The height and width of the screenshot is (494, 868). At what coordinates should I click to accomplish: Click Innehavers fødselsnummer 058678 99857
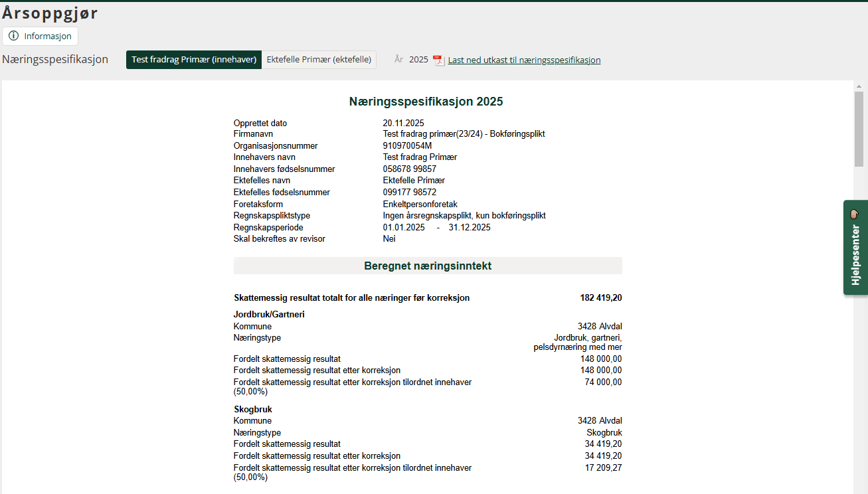click(410, 169)
